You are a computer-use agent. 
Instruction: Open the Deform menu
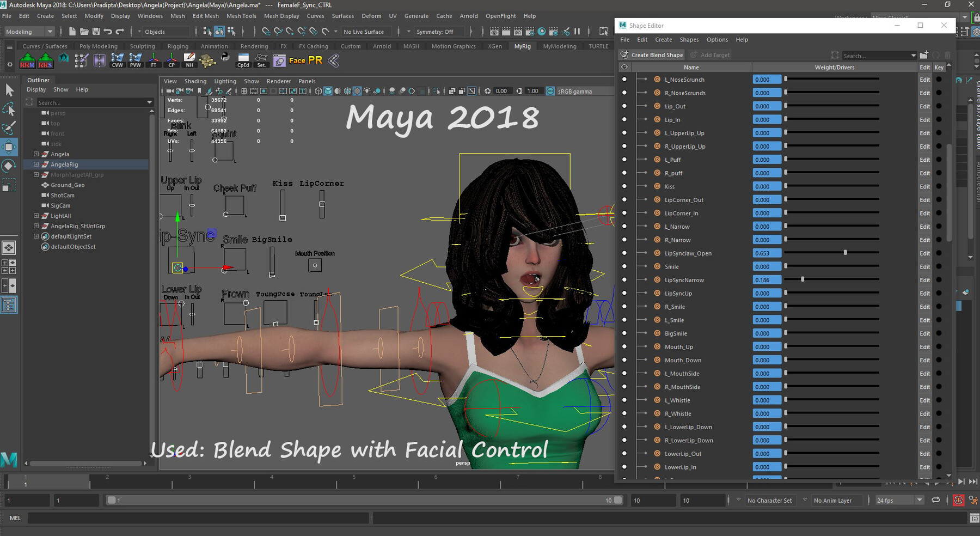[x=371, y=16]
